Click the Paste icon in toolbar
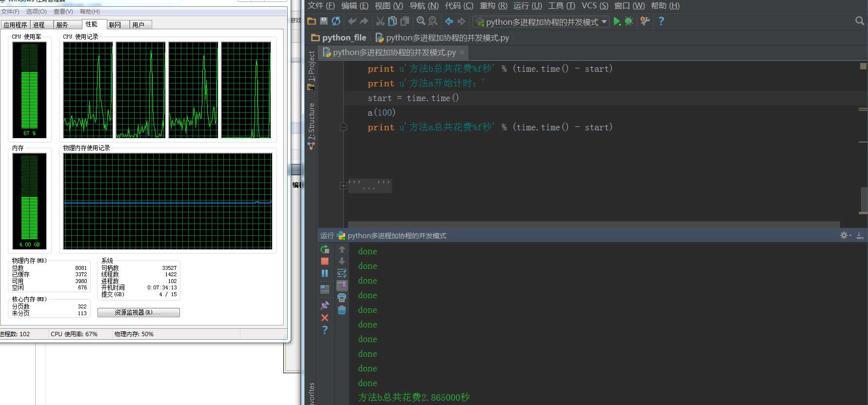 405,21
